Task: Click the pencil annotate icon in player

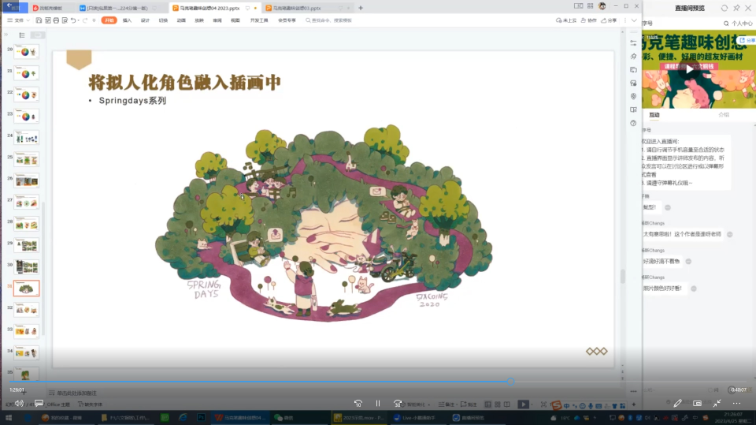Action: [677, 403]
